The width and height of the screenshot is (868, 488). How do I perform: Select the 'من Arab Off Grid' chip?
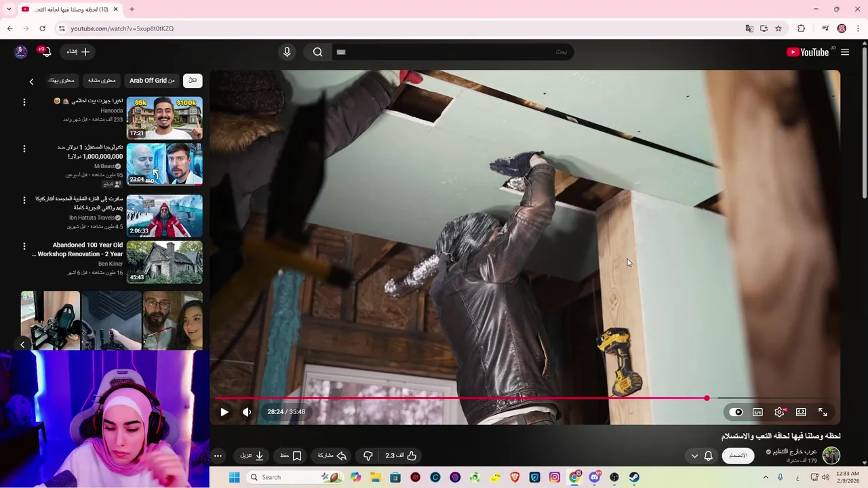152,81
